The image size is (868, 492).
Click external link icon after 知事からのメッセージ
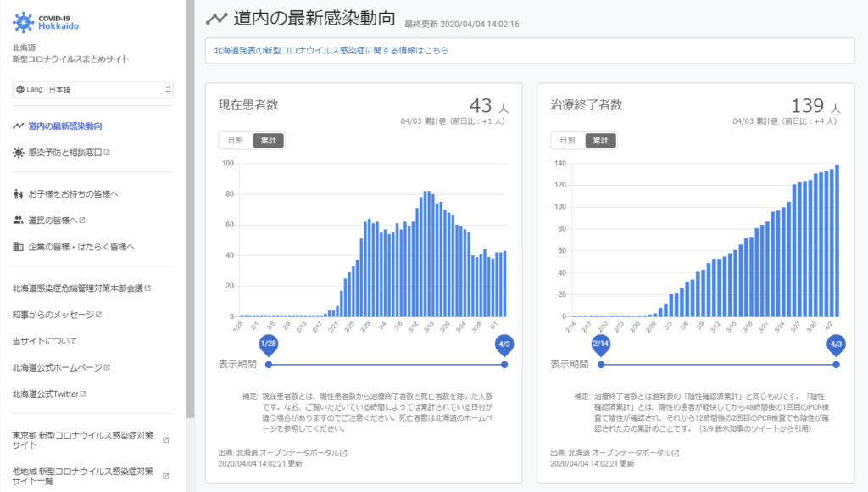coord(99,315)
